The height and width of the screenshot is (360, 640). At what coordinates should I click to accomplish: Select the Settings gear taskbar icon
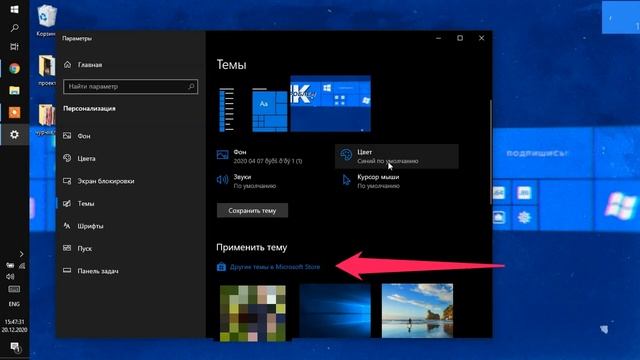[14, 134]
